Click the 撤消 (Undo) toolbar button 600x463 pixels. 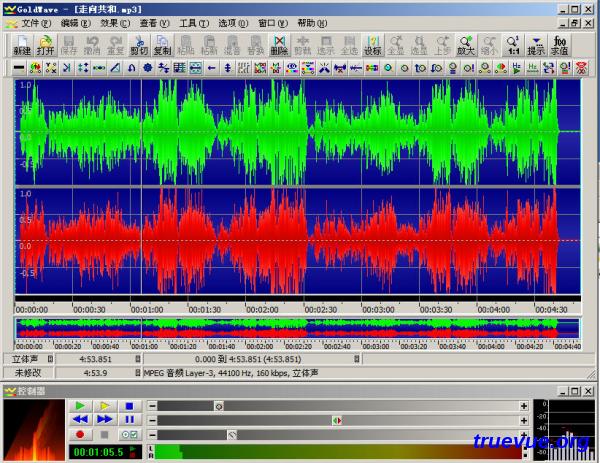pos(92,46)
